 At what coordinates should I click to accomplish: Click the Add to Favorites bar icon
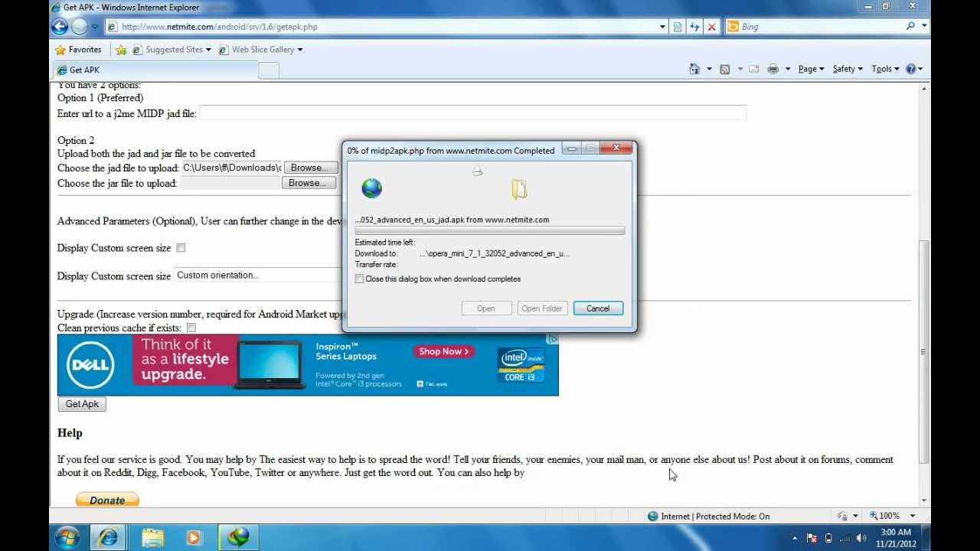(121, 50)
